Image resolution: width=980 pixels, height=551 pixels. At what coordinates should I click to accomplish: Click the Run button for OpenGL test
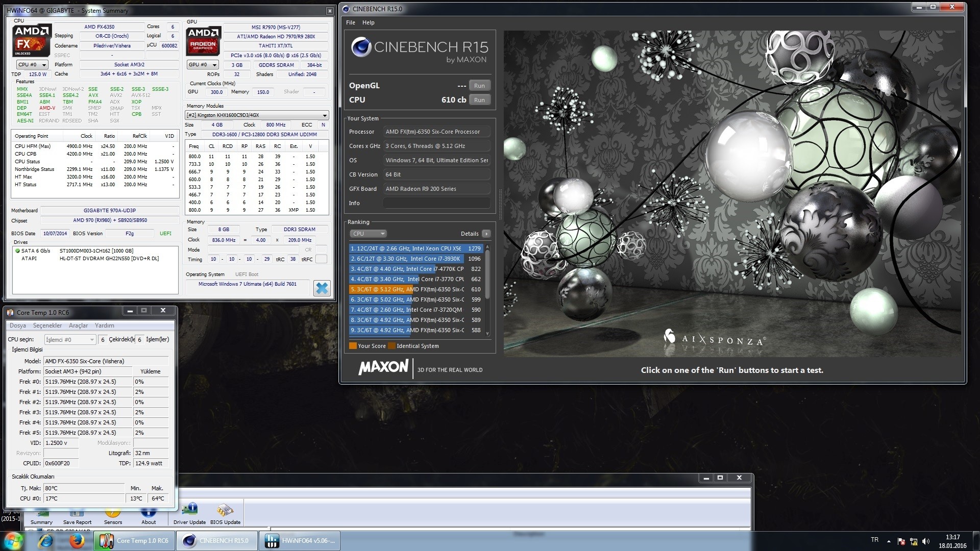[x=479, y=85]
